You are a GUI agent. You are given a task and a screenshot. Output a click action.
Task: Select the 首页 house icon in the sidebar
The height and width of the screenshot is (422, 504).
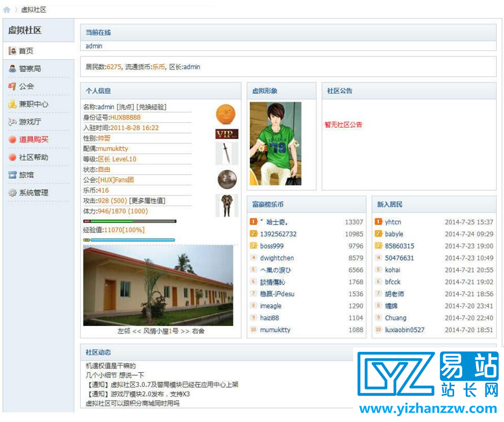tap(12, 51)
